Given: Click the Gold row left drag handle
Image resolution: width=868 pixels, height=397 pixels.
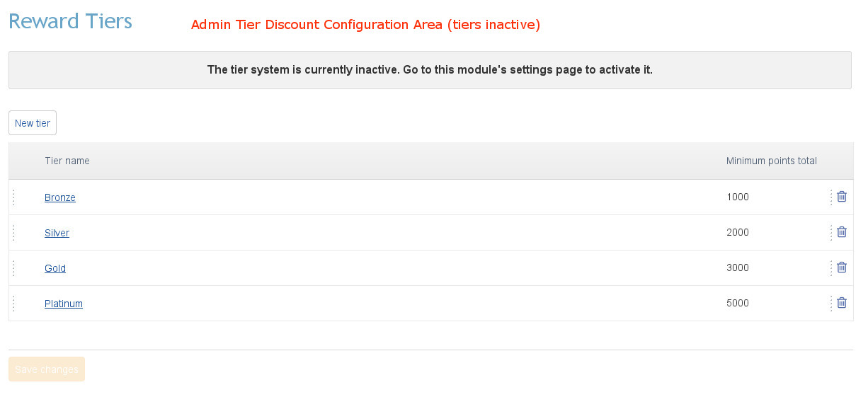Looking at the screenshot, I should tap(13, 268).
